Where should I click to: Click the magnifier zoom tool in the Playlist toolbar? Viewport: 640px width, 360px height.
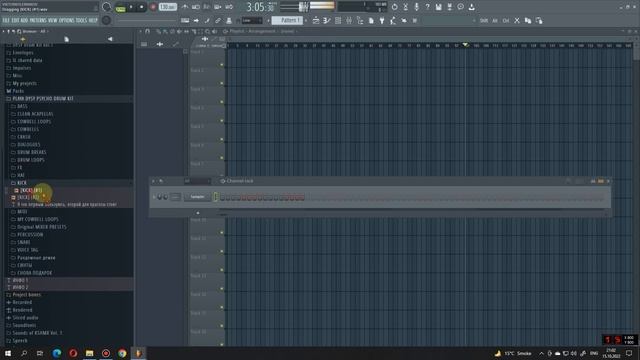(207, 31)
